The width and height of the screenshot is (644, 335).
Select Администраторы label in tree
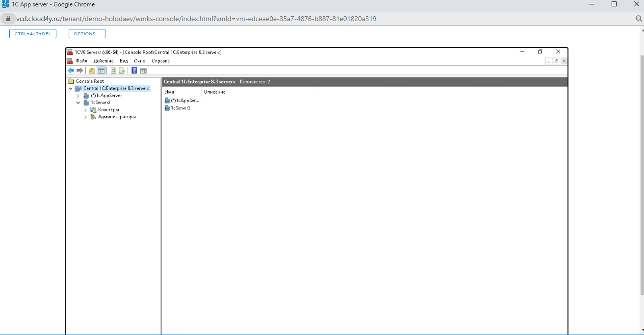tap(117, 117)
